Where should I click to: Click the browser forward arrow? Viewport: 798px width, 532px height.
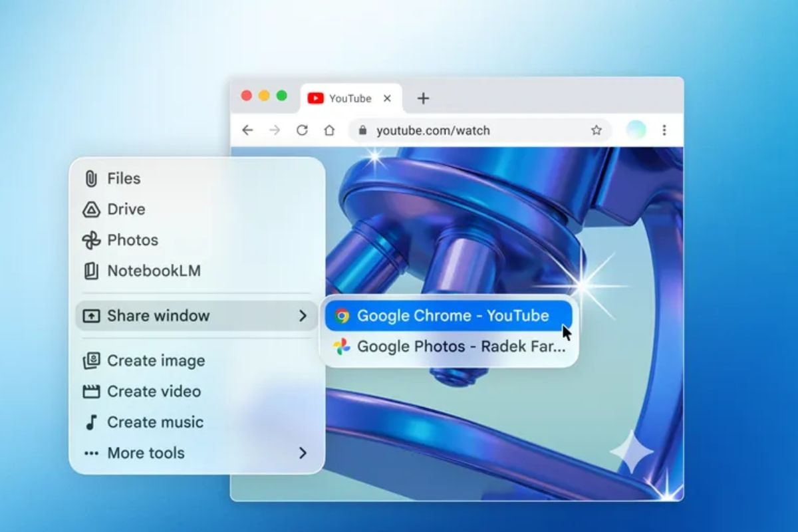[x=275, y=130]
